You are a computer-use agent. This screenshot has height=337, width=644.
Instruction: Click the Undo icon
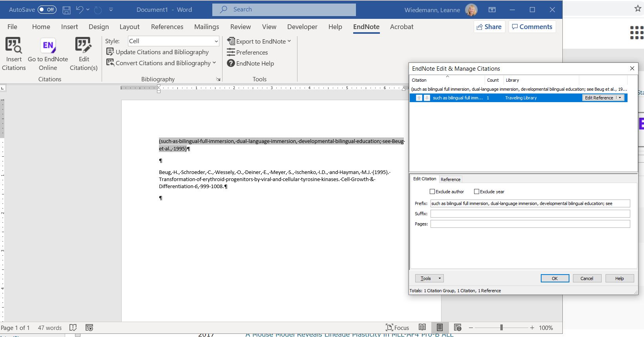click(80, 10)
